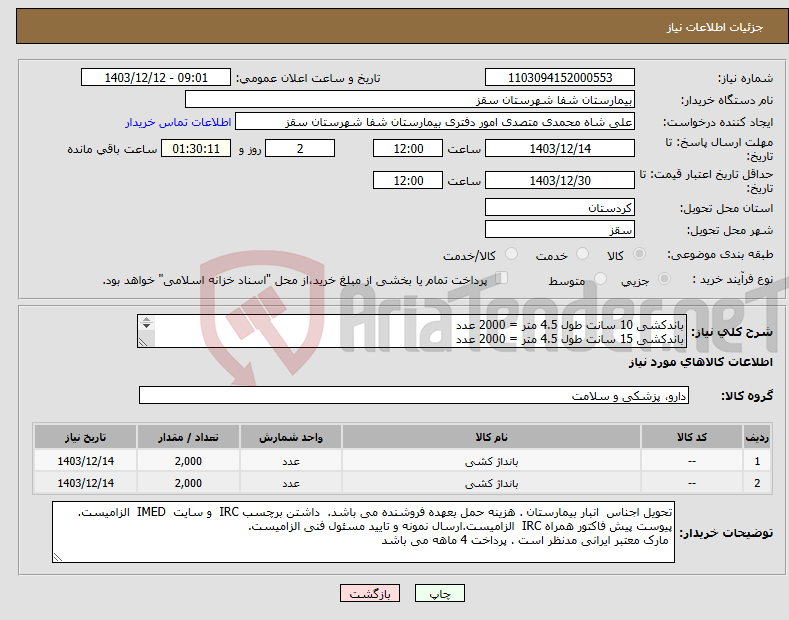Click the remaining days field showing 2

click(300, 148)
